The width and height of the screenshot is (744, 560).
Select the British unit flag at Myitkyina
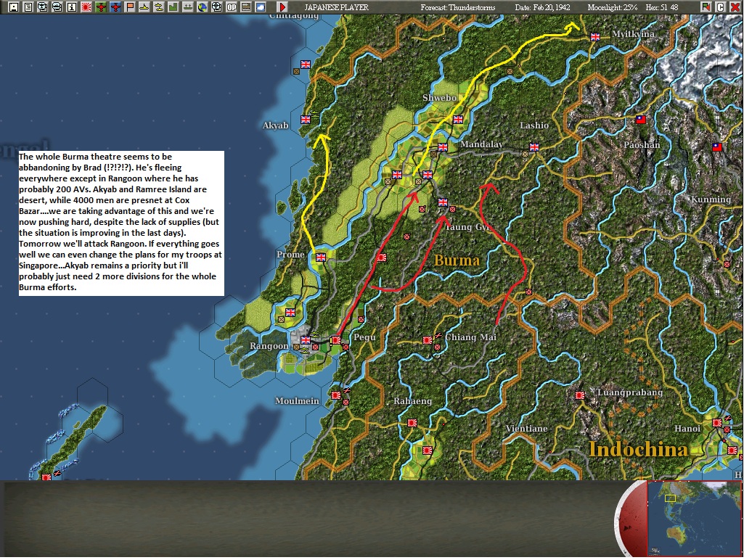[x=594, y=37]
